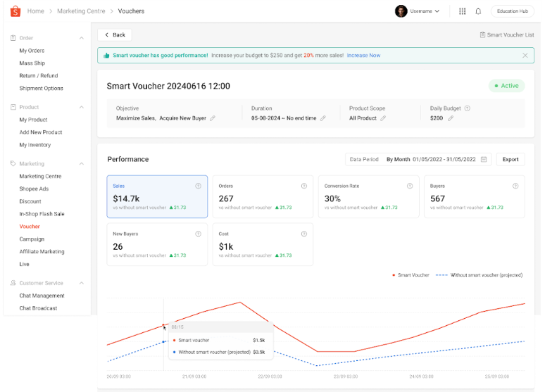The width and height of the screenshot is (545, 392).
Task: Open Campaign in sidebar
Action: coord(32,239)
